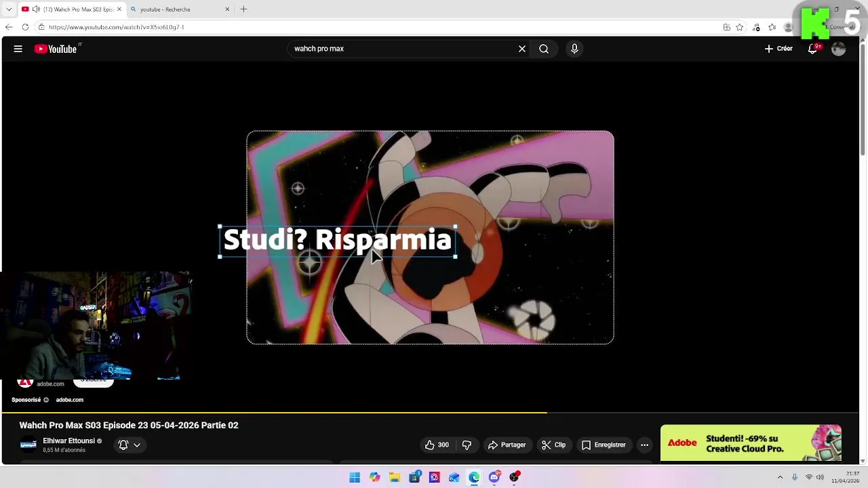Open OBS Studio from taskbar
868x488 pixels.
point(515,477)
